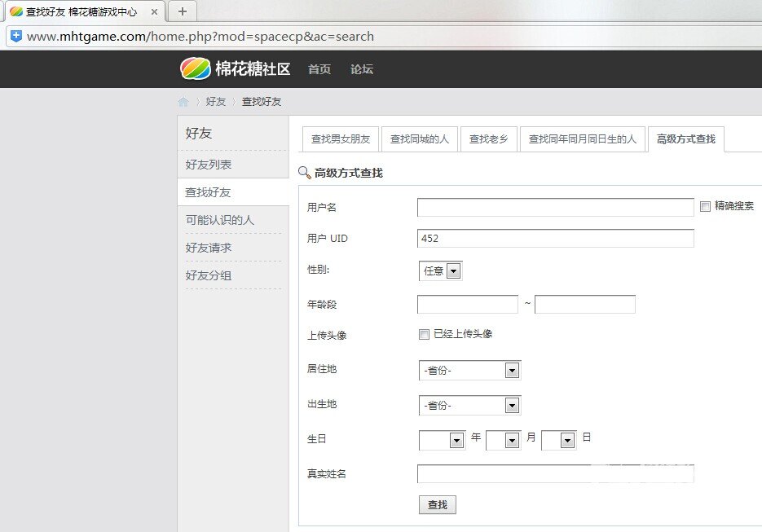Click the site security icon in address bar
This screenshot has width=762, height=532.
tap(15, 36)
